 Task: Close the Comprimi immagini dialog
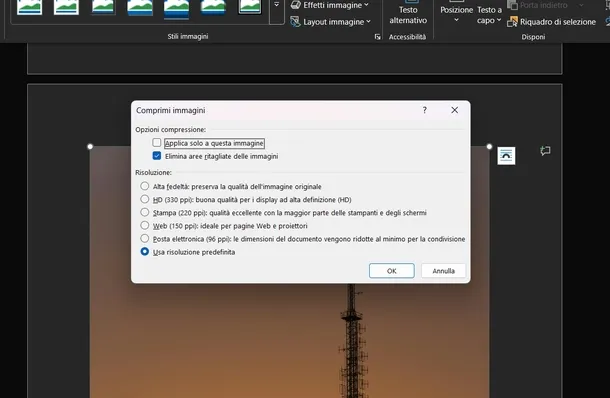point(454,110)
